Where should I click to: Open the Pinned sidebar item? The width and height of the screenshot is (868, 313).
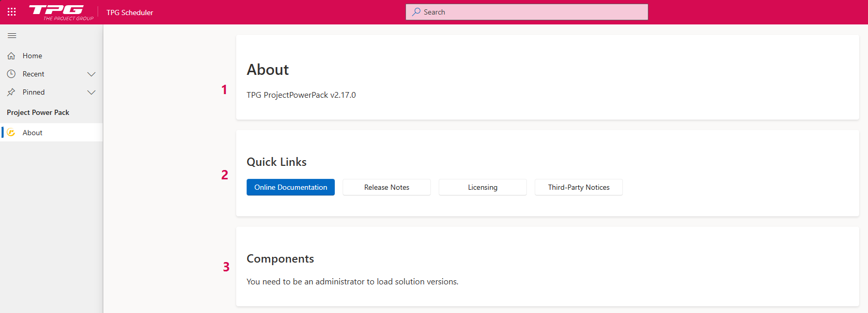pyautogui.click(x=51, y=92)
